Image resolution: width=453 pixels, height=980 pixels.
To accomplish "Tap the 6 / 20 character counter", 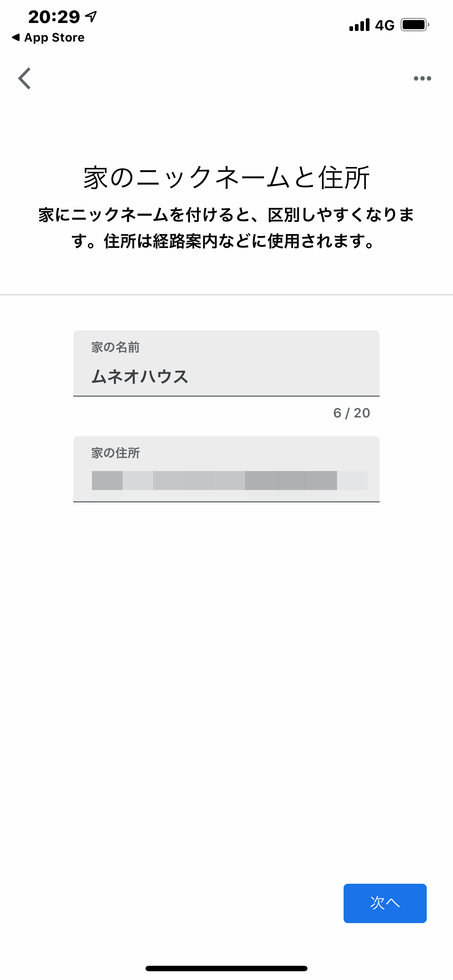I will pyautogui.click(x=351, y=413).
